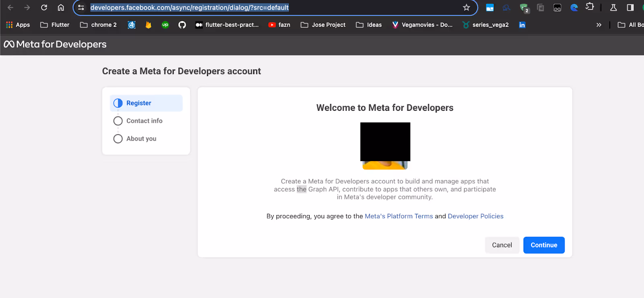Open the flutter-best-pract Medium bookmark
The width and height of the screenshot is (644, 298).
pyautogui.click(x=227, y=25)
